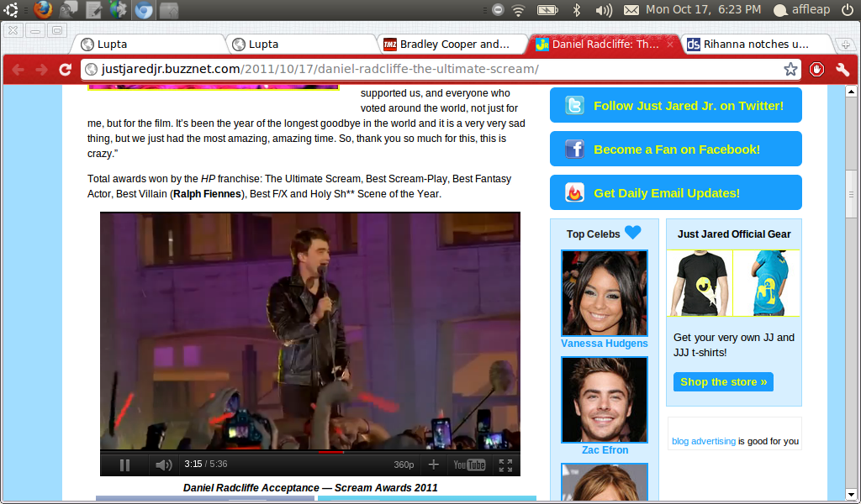Open the mail envelope messaging menu
861x504 pixels.
[x=631, y=10]
